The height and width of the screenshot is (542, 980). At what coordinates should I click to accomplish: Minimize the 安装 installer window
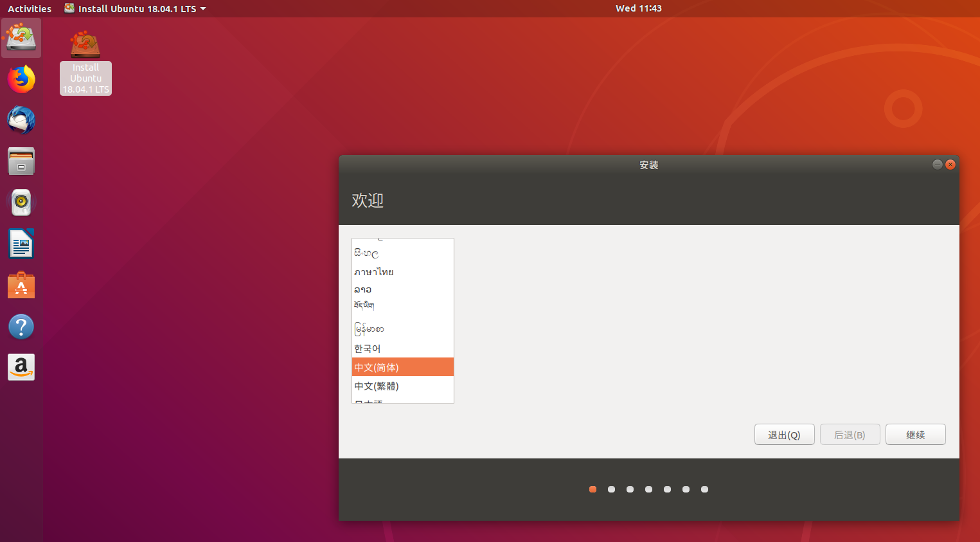pos(937,165)
